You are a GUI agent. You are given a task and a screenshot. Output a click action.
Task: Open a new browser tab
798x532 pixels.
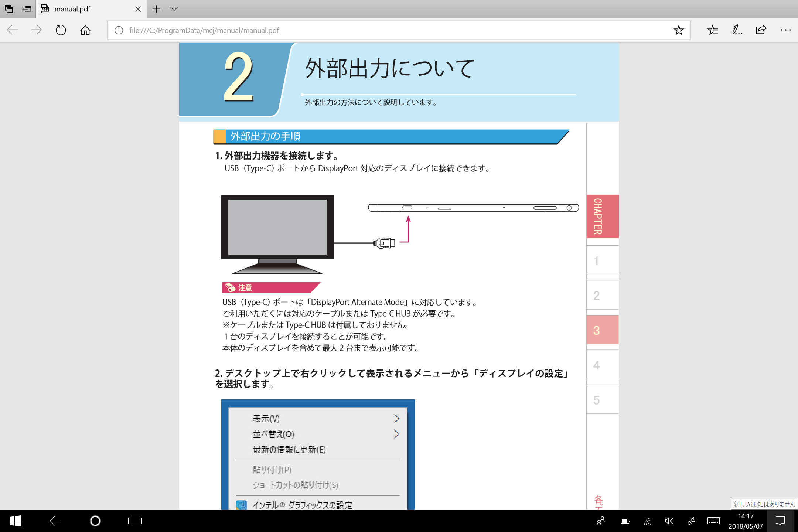156,9
